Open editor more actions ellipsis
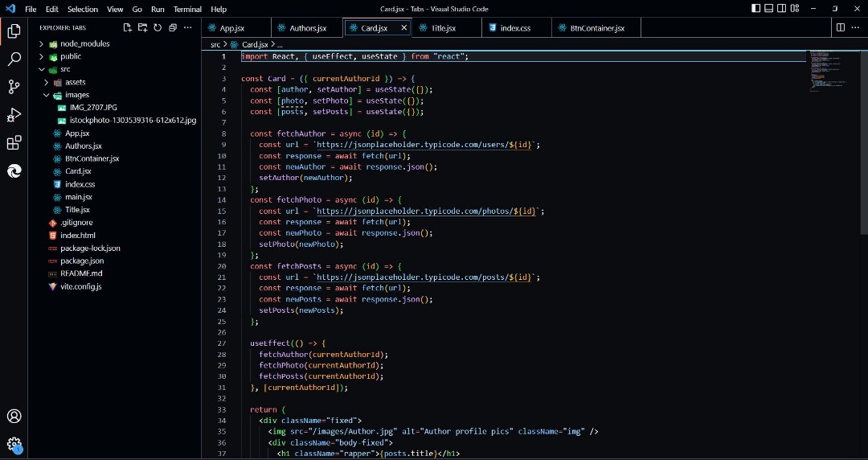This screenshot has height=460, width=868. (x=857, y=27)
